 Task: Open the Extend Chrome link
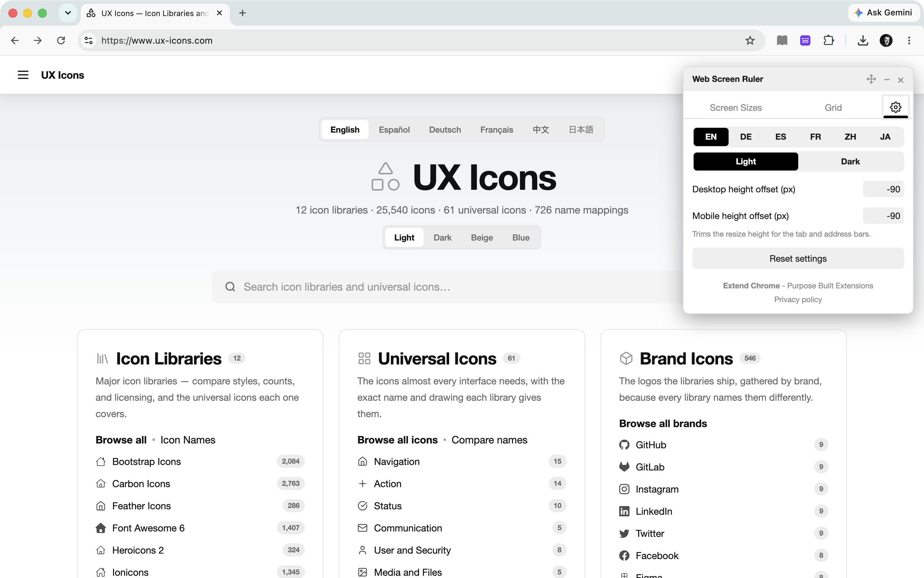coord(751,285)
